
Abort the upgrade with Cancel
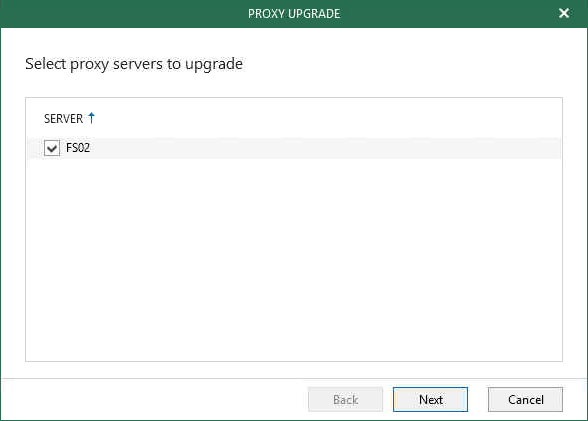tap(525, 399)
